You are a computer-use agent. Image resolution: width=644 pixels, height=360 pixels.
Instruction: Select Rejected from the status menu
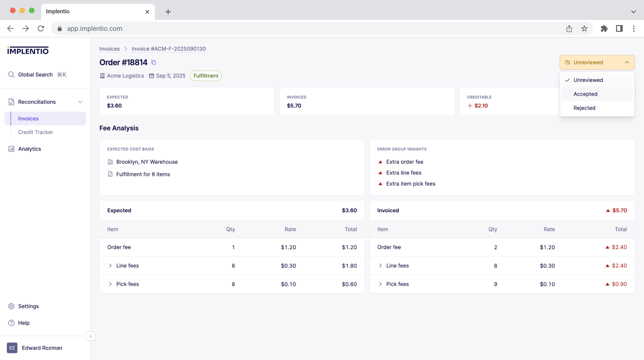point(584,108)
